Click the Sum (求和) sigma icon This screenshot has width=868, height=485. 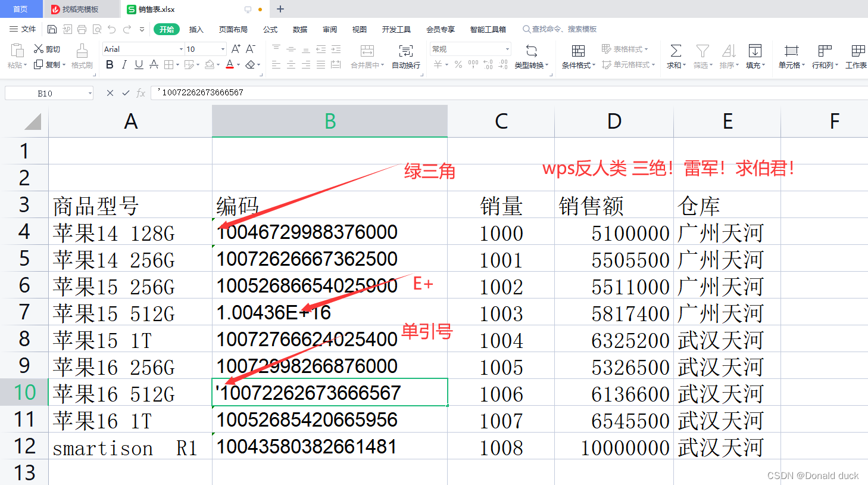click(x=676, y=51)
